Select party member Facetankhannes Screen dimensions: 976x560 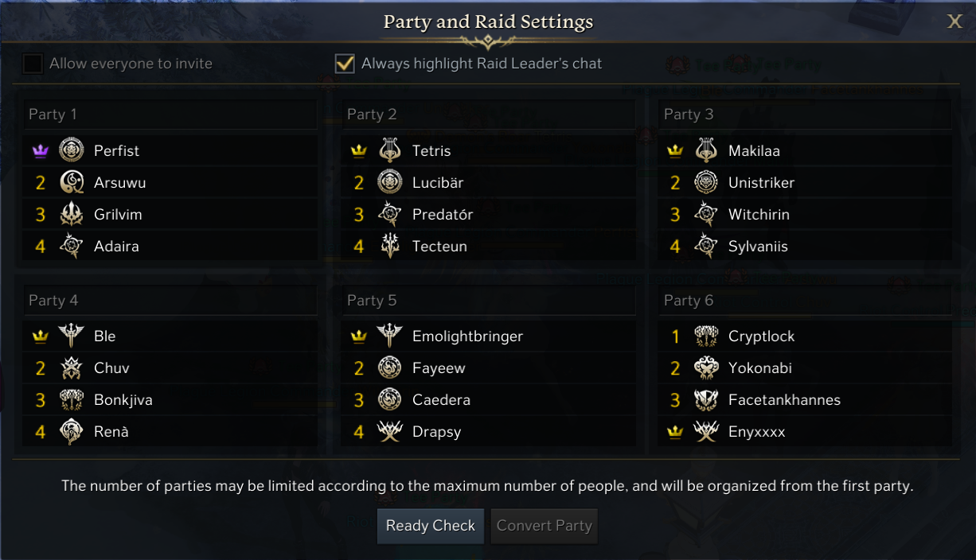point(784,400)
